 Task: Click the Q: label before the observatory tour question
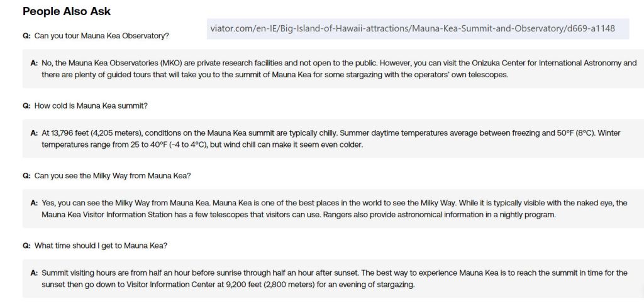pyautogui.click(x=26, y=36)
